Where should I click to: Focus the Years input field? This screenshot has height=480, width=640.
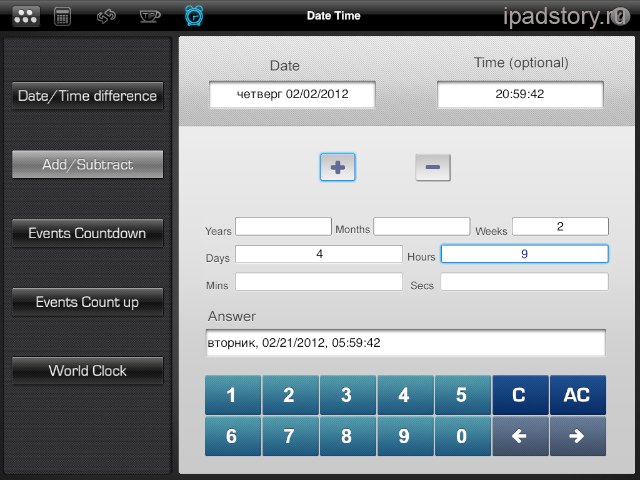coord(283,227)
